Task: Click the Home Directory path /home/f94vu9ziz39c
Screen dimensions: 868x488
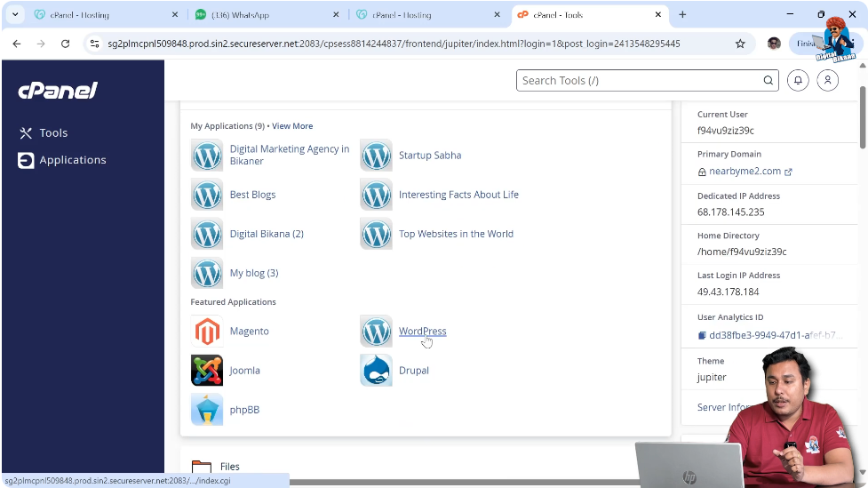Action: pos(742,252)
